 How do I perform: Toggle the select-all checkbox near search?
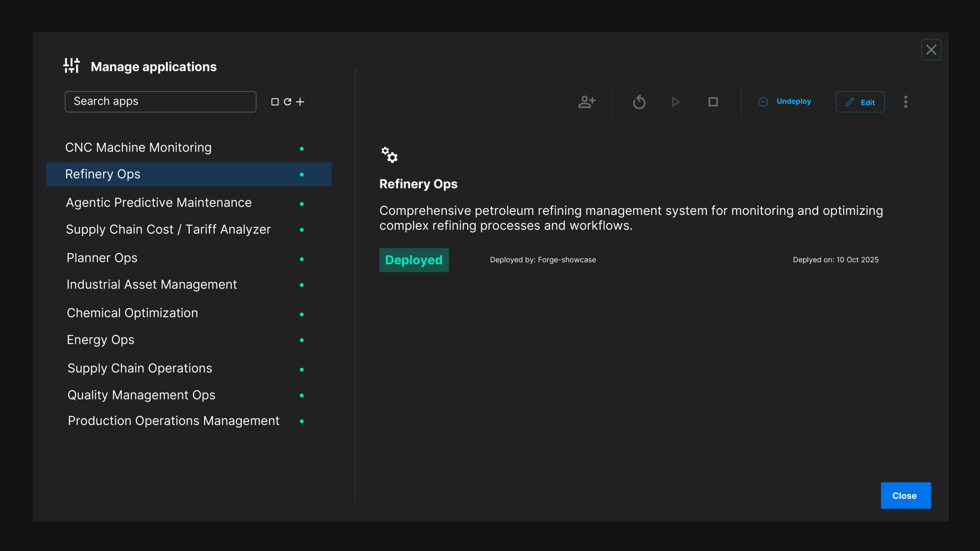[275, 102]
